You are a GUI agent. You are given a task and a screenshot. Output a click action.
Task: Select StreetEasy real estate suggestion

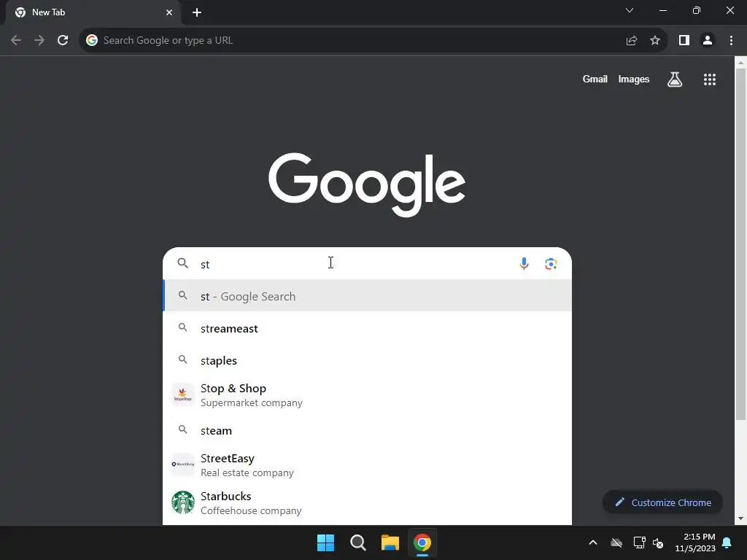coord(368,464)
